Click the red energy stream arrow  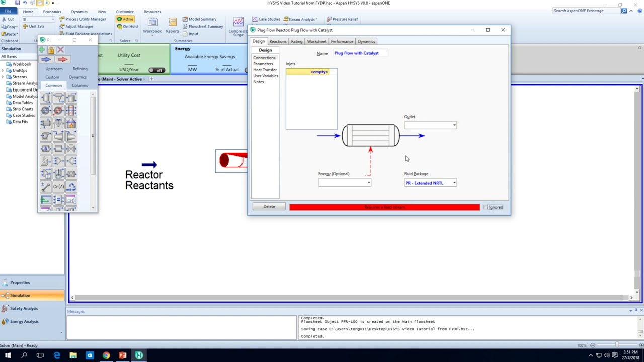click(62, 59)
